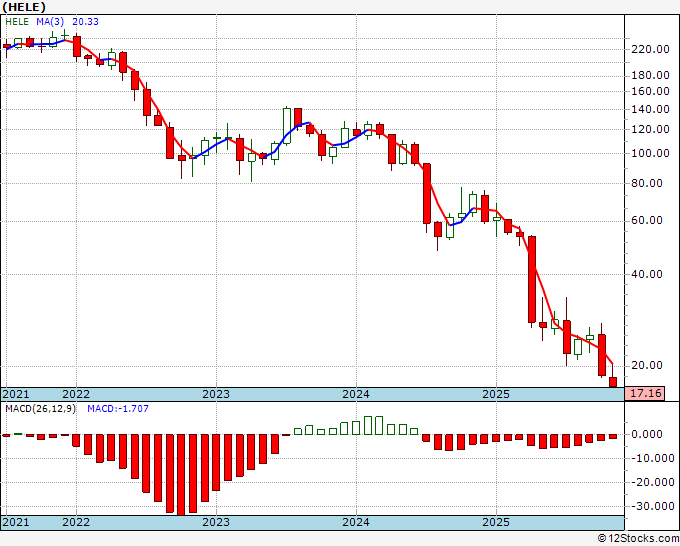This screenshot has width=680, height=546.
Task: Click the 80.00 price axis label
Action: click(647, 183)
